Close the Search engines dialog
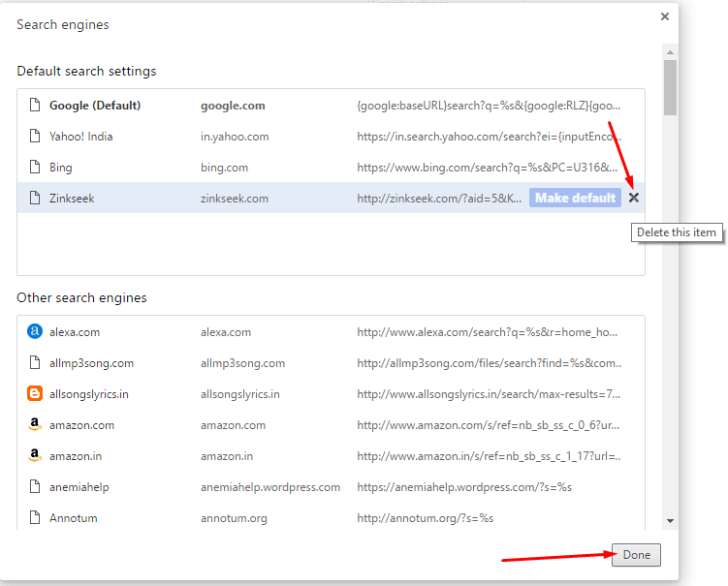 pyautogui.click(x=665, y=16)
